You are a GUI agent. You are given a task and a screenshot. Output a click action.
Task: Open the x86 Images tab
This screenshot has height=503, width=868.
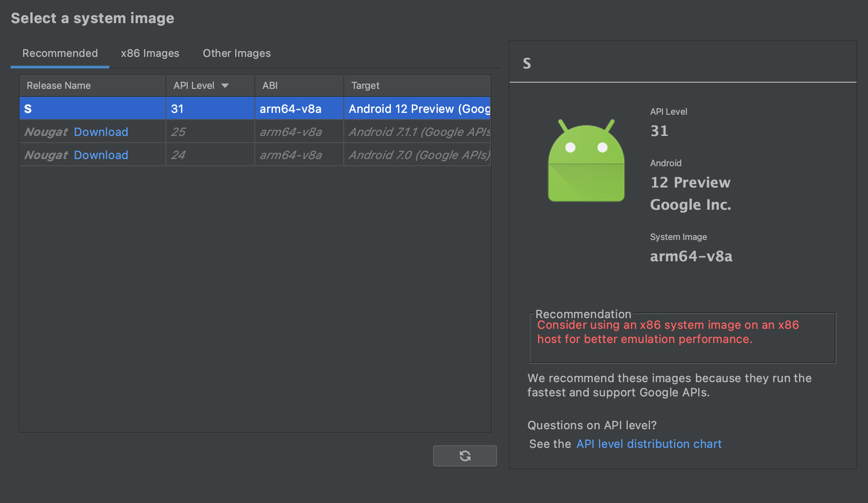click(x=150, y=53)
